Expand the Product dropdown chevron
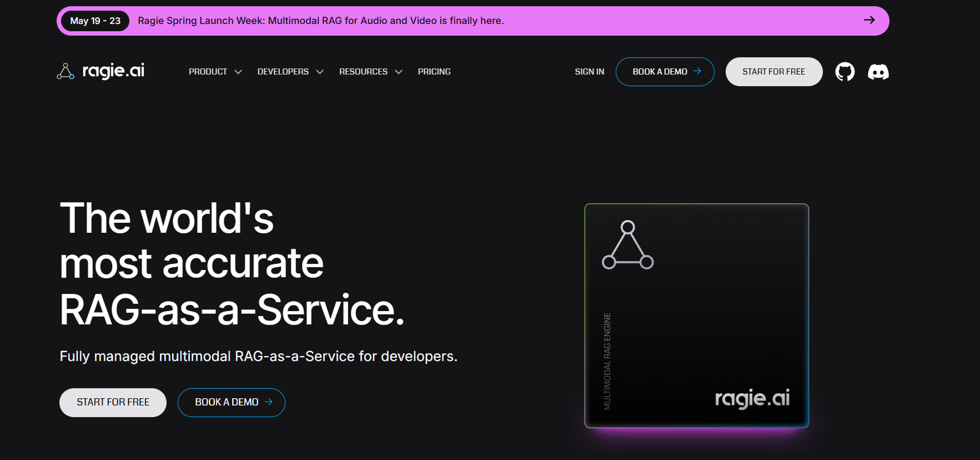Viewport: 980px width, 460px height. [x=238, y=72]
